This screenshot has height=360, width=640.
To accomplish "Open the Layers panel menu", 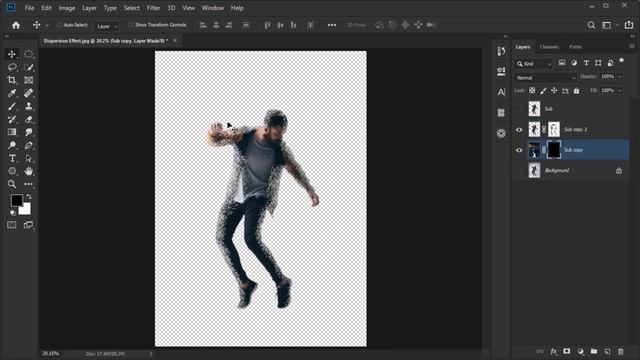I will (x=631, y=47).
